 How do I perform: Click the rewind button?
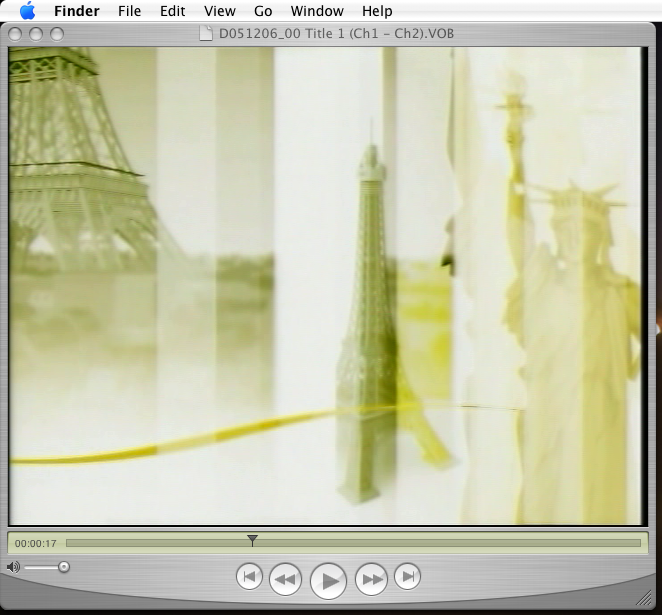(x=285, y=580)
